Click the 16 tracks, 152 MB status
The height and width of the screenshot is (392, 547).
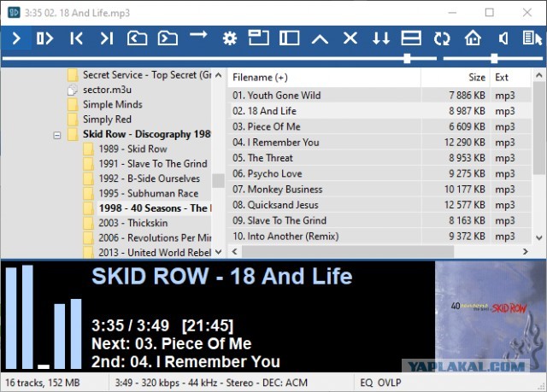[43, 383]
